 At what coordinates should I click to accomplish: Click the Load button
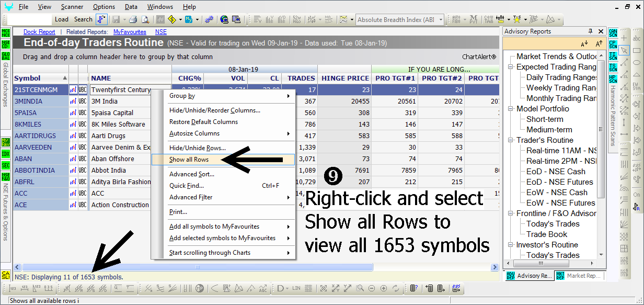[62, 19]
